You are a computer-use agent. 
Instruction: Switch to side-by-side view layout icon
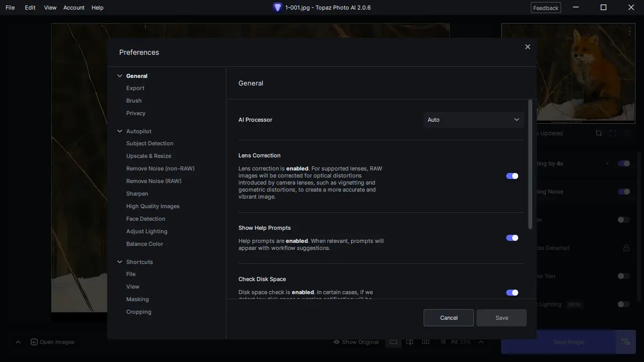pyautogui.click(x=426, y=342)
